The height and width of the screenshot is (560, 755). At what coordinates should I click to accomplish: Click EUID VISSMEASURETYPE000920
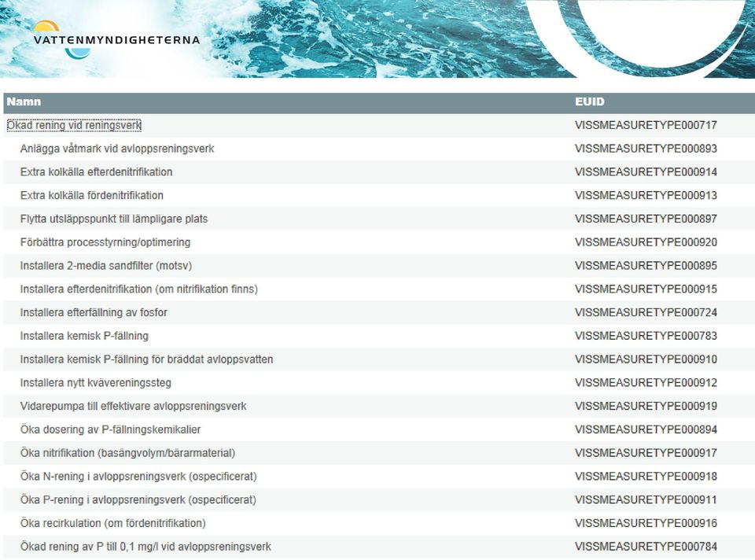coord(646,242)
